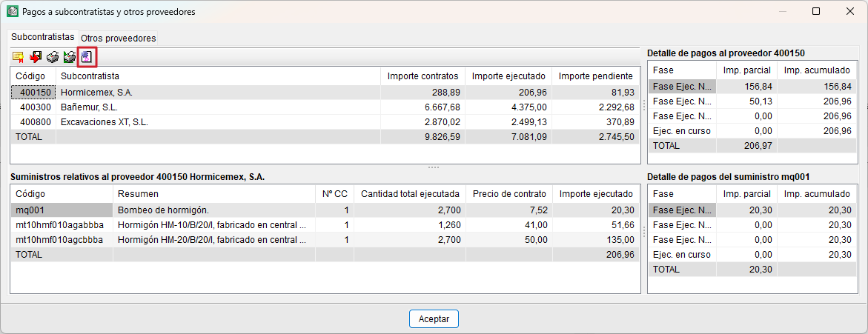Click the highlighted report document icon
This screenshot has height=334, width=868.
(87, 57)
